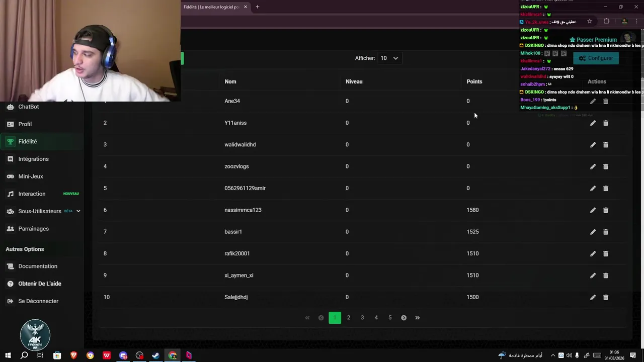The height and width of the screenshot is (362, 644).
Task: Click the current page 1 button
Action: pos(335,318)
